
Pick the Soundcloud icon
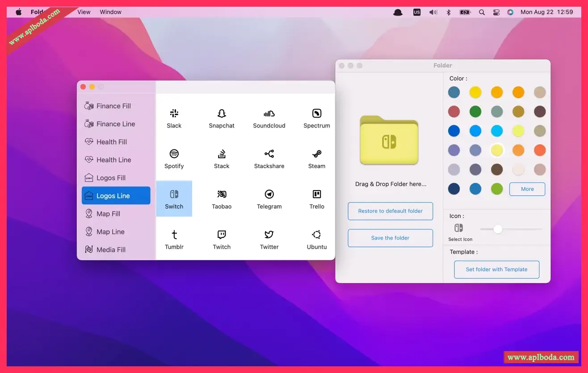click(269, 114)
